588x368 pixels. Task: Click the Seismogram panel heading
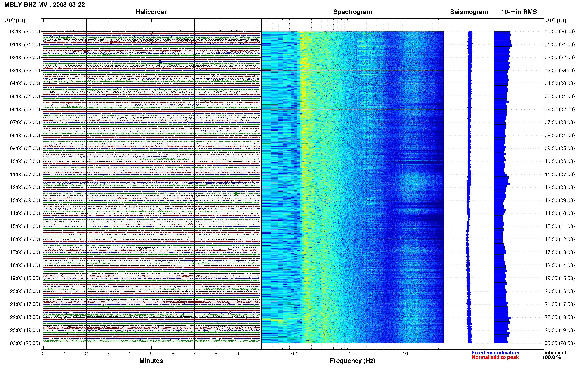coord(469,12)
